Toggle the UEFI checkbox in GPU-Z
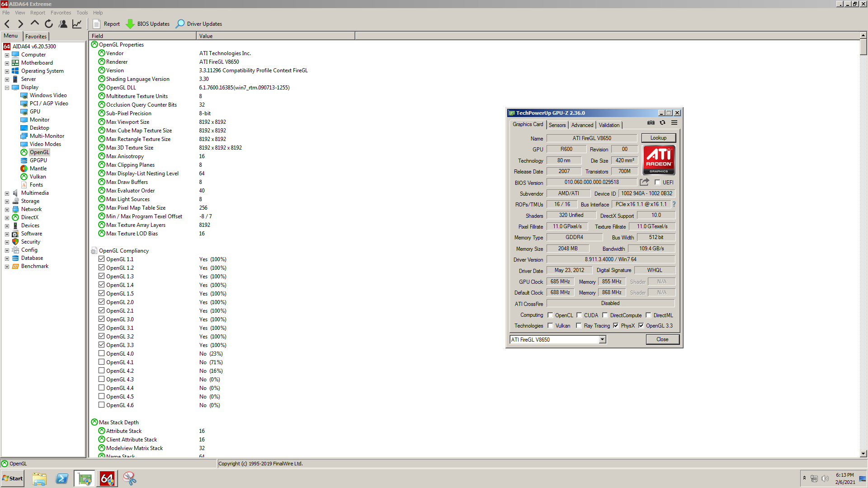The image size is (868, 488). (x=657, y=183)
